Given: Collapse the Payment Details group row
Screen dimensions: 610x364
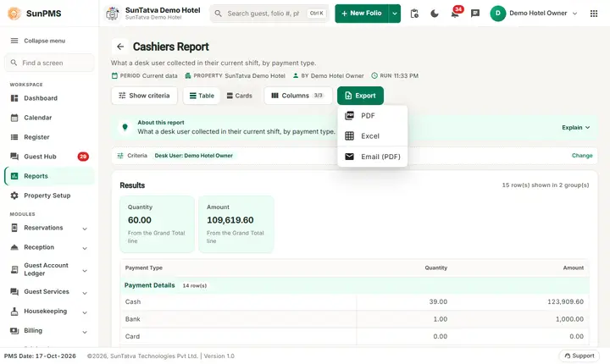Looking at the screenshot, I should click(x=354, y=285).
